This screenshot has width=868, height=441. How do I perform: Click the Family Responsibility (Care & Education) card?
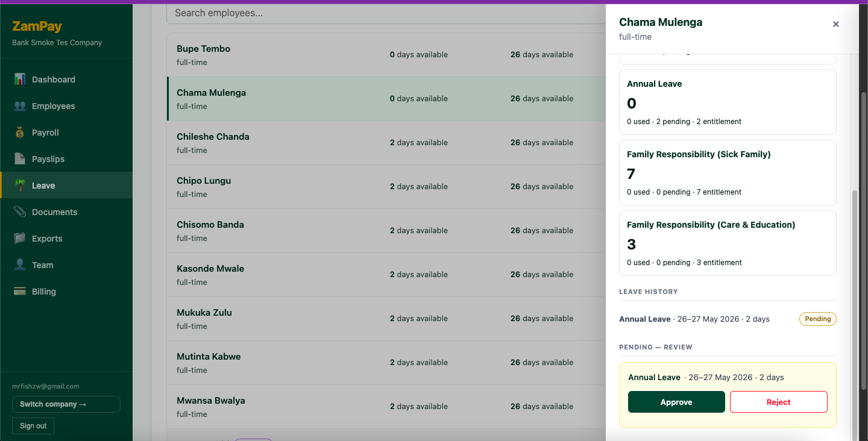(728, 243)
